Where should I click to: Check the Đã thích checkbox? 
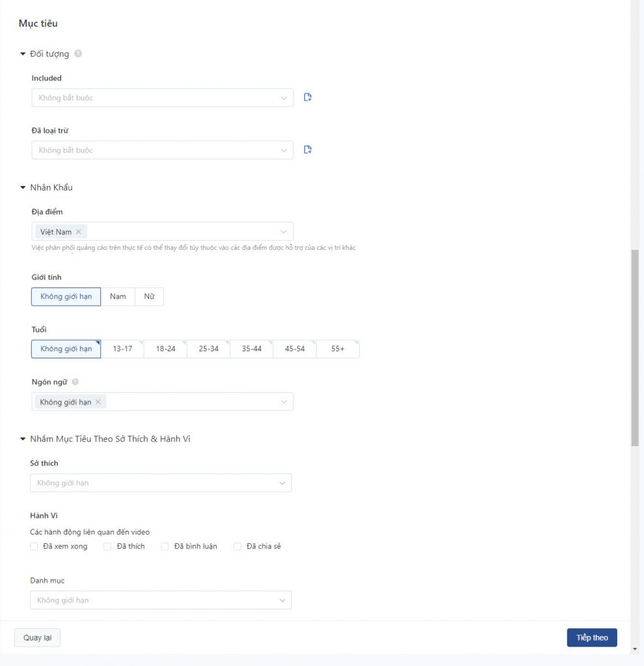[107, 546]
